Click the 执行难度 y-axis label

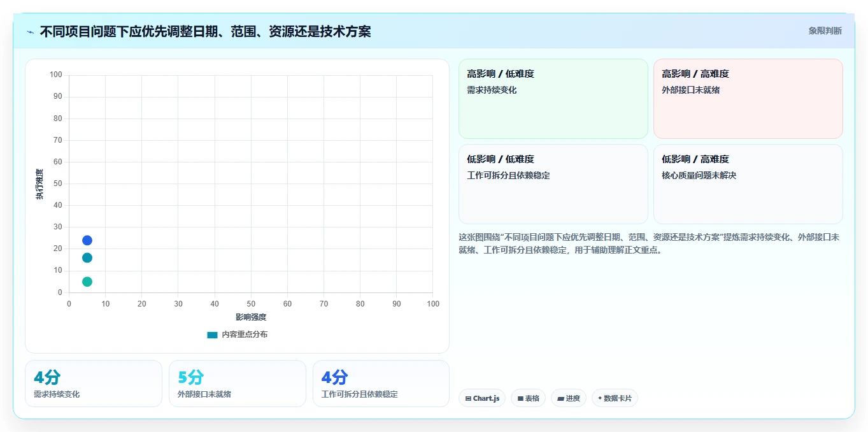(39, 184)
